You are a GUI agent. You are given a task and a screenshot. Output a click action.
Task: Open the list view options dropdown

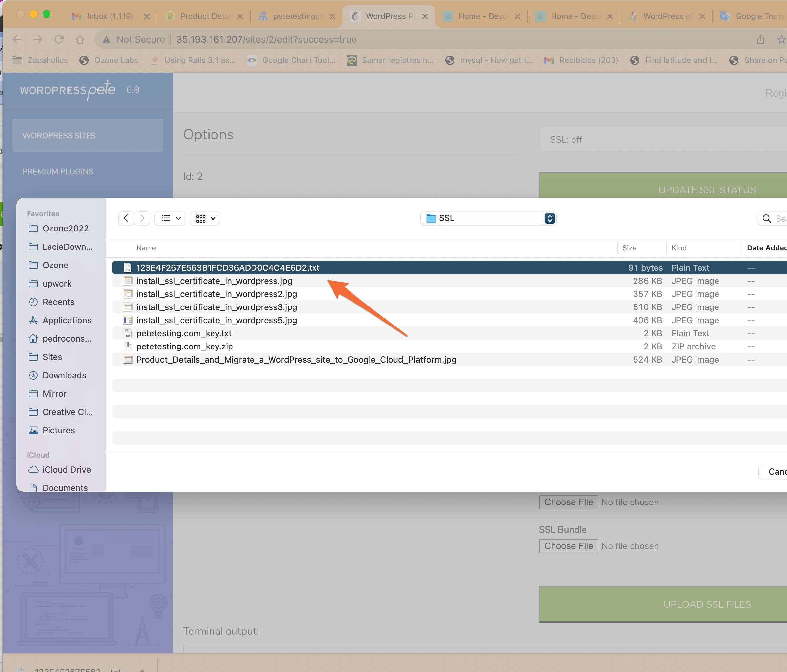tap(170, 218)
